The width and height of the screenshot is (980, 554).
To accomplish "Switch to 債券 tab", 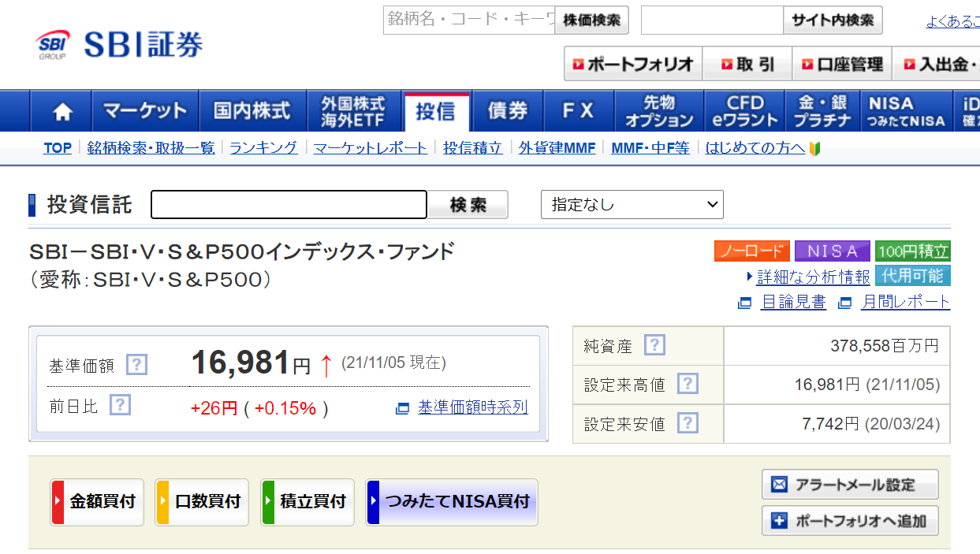I will [508, 111].
